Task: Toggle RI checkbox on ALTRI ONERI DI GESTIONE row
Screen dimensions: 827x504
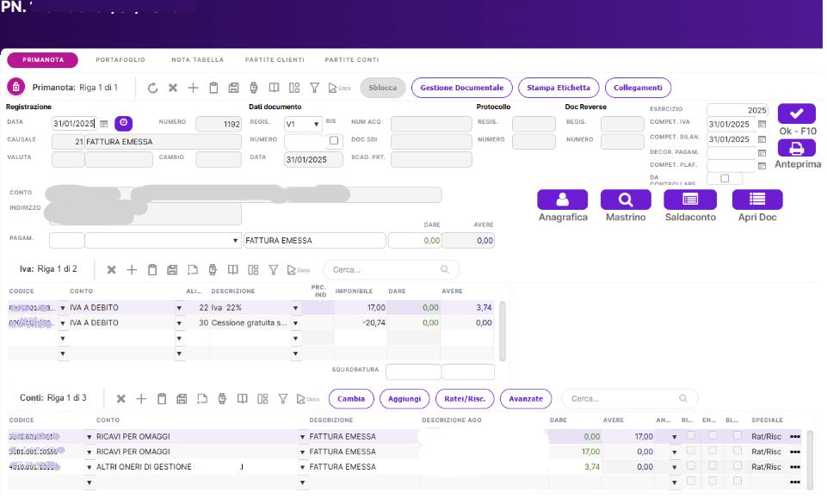Action: point(691,465)
